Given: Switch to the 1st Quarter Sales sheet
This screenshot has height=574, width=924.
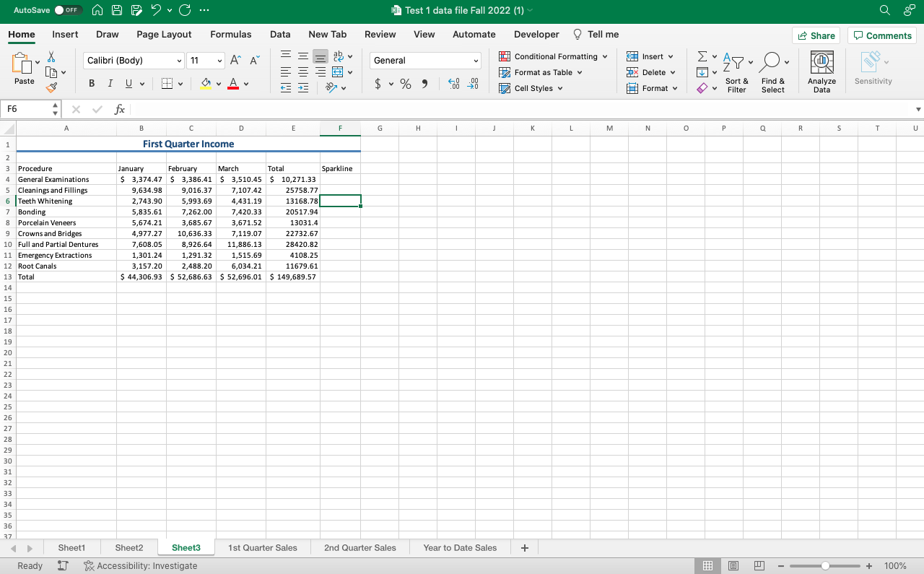Looking at the screenshot, I should [263, 548].
